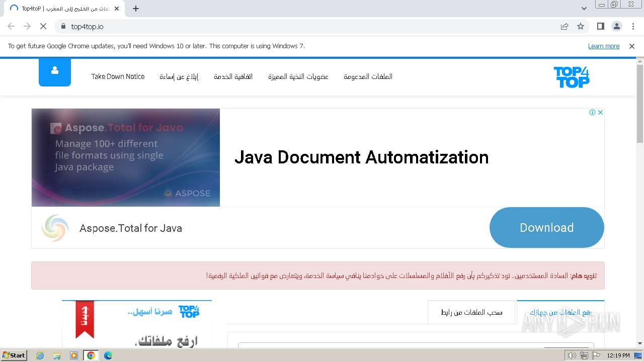Open Learn more about Chrome updates
Image resolution: width=644 pixels, height=362 pixels.
pos(604,46)
